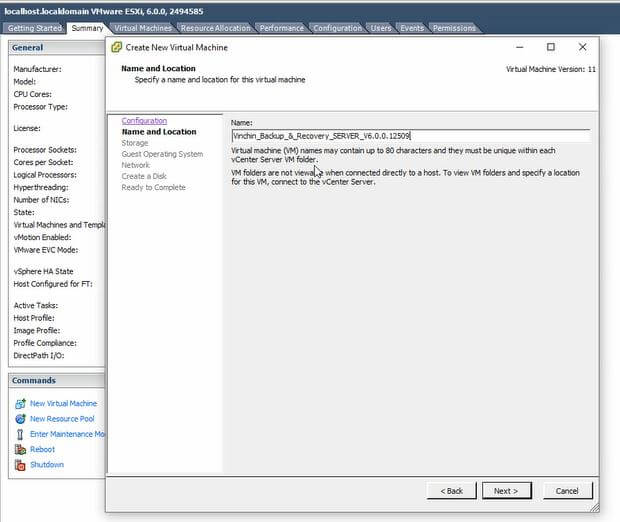Click the dialog resize grip corner

click(x=594, y=508)
